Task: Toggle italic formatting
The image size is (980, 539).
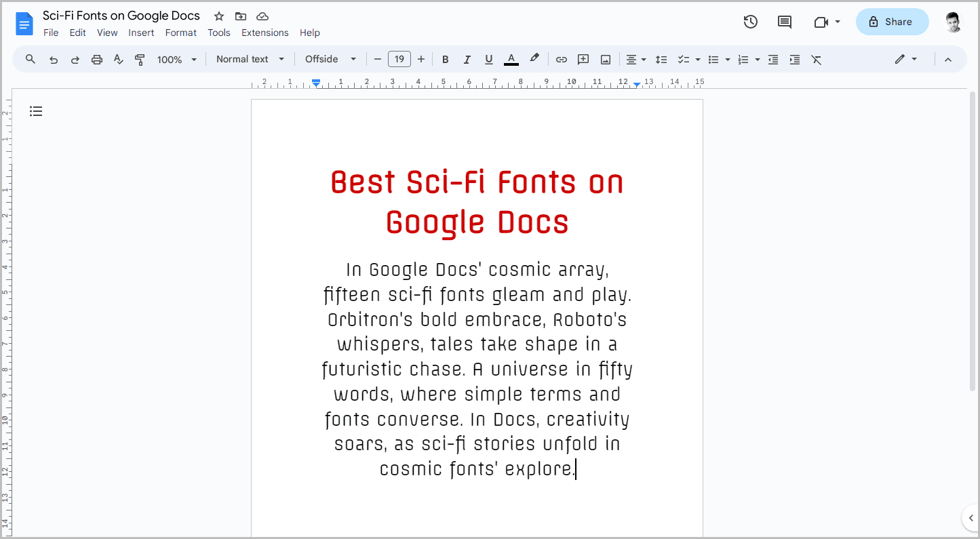Action: pos(467,59)
